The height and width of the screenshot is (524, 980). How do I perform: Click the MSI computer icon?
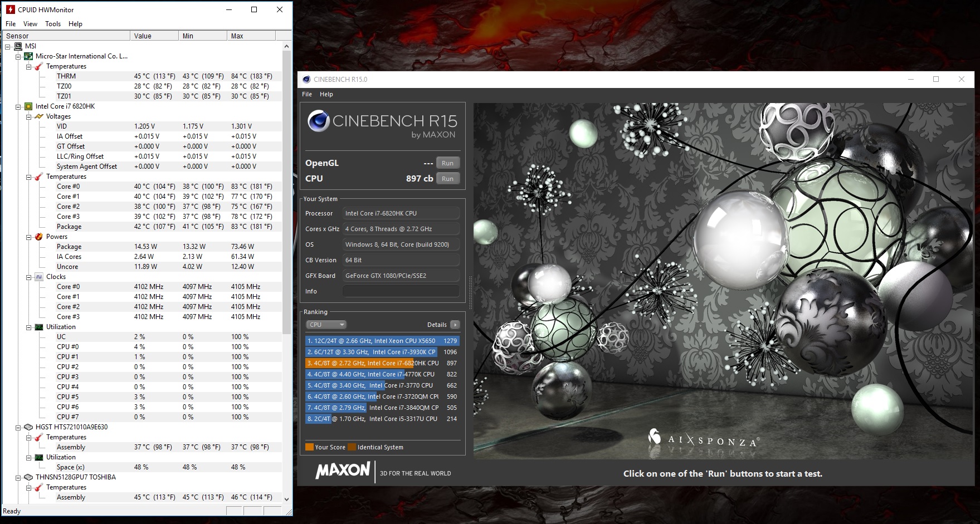coord(18,46)
